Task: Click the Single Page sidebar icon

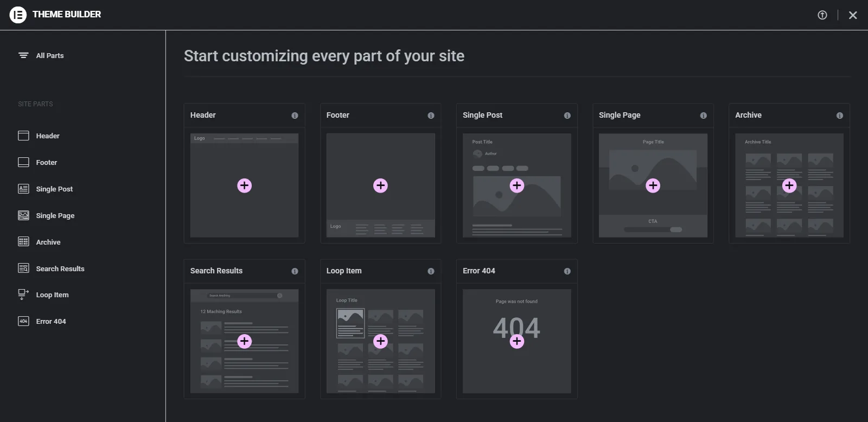Action: pos(23,215)
